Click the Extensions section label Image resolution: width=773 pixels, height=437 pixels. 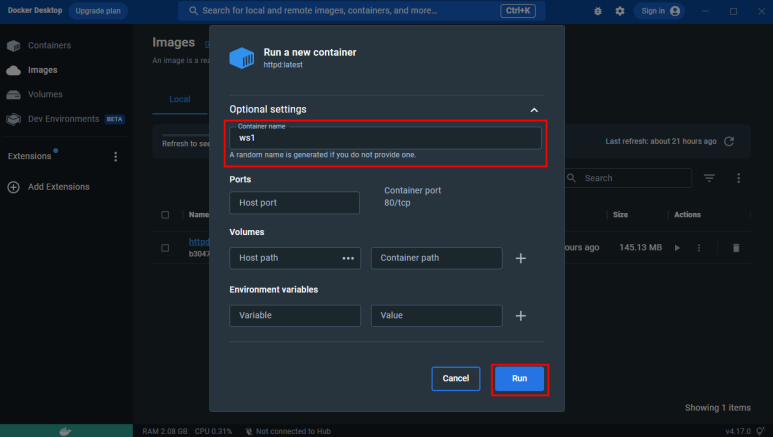30,156
